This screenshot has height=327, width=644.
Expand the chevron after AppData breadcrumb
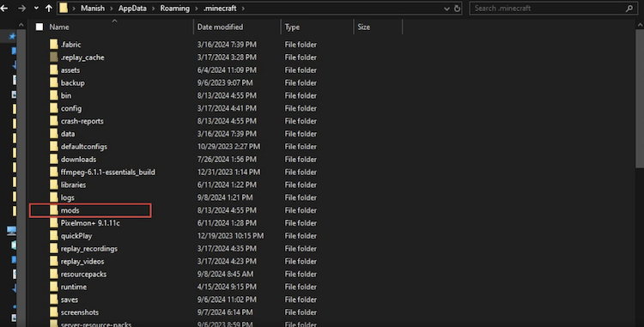tap(153, 9)
